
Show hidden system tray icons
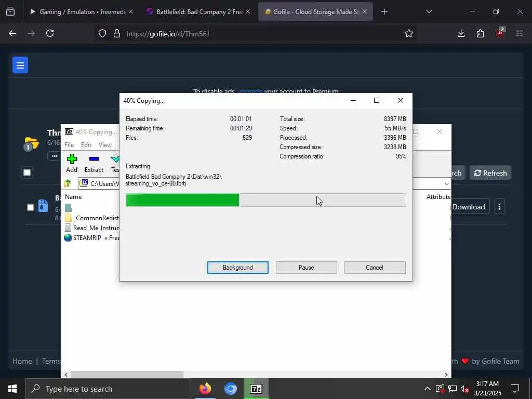pos(427,389)
